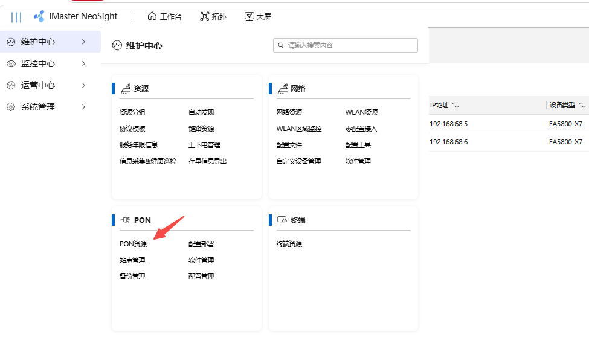
Task: Expand 监控中心 submenu chevron
Action: coord(83,63)
